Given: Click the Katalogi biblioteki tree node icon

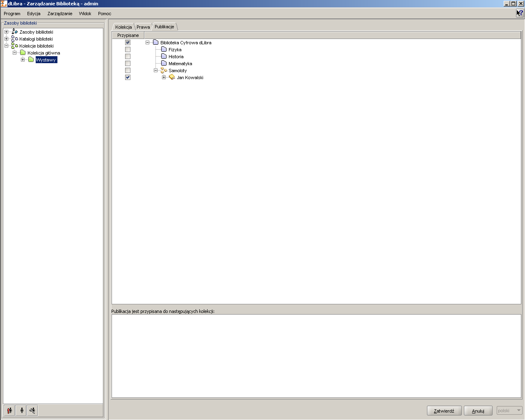Looking at the screenshot, I should (x=15, y=39).
